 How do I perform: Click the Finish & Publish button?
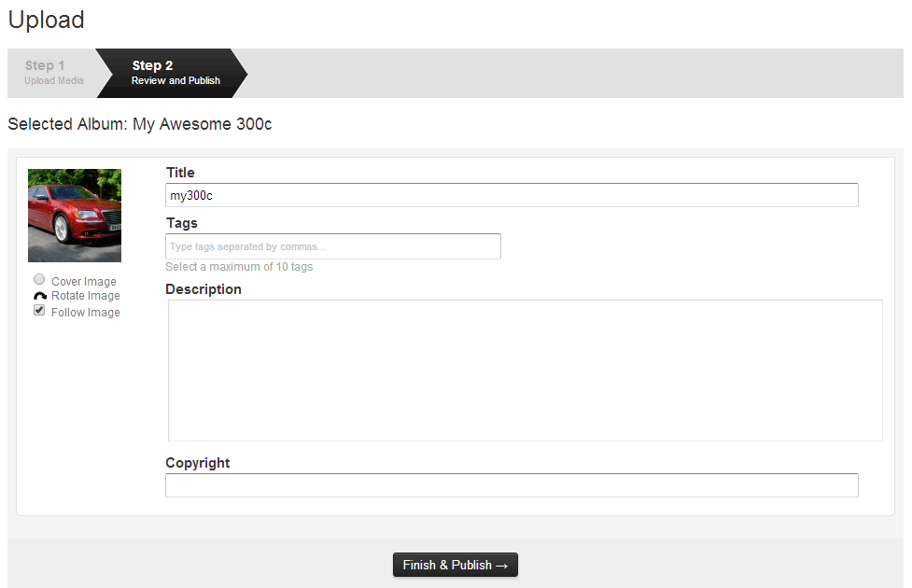(x=456, y=565)
